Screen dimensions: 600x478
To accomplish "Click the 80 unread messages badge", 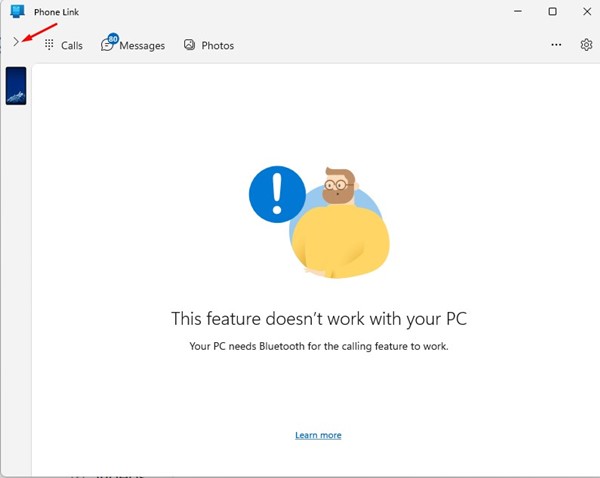I will (113, 39).
